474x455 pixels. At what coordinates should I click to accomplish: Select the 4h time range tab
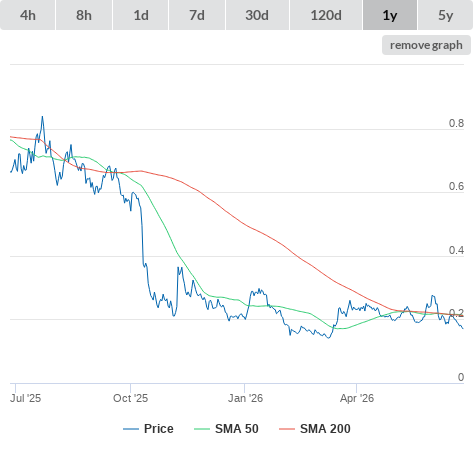28,15
